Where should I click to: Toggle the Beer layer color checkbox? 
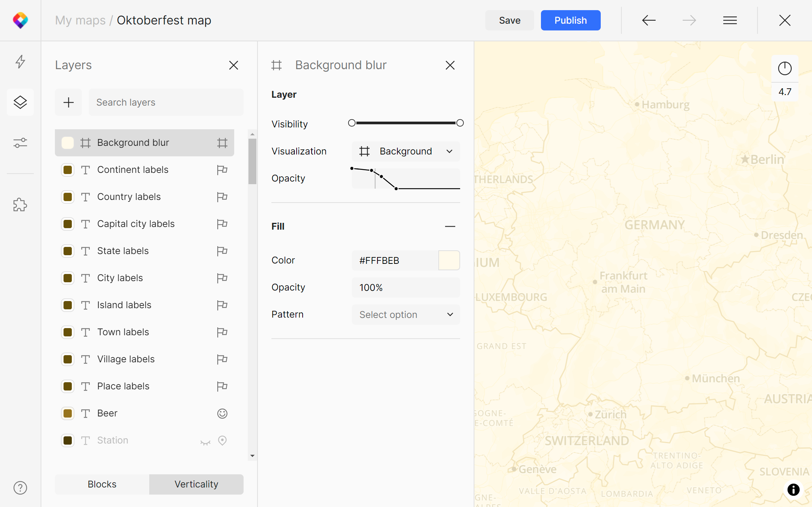[x=68, y=413]
